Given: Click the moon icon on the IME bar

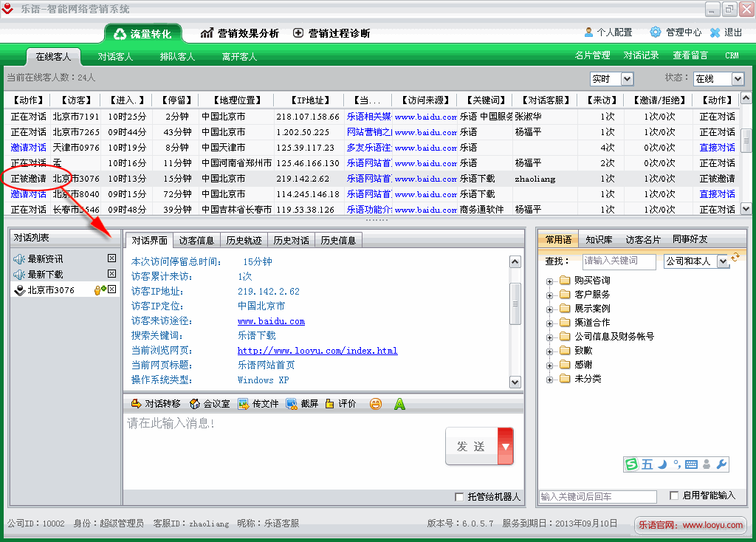Looking at the screenshot, I should click(x=662, y=464).
